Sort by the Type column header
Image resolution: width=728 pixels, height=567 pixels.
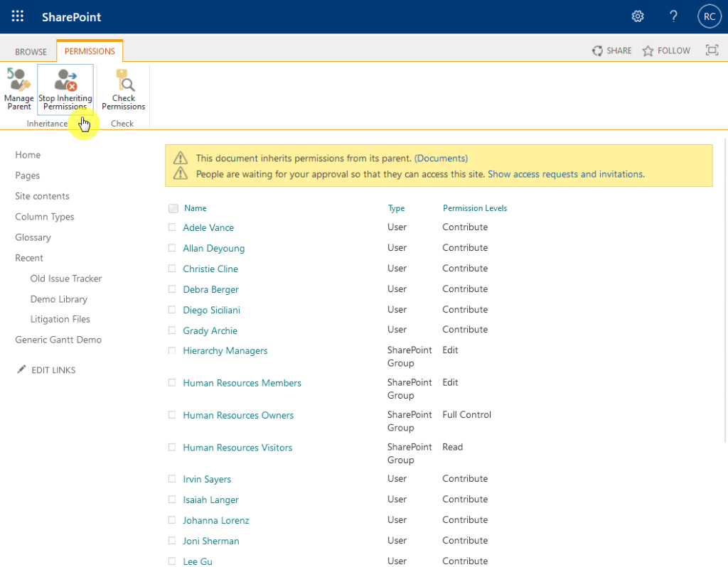point(397,208)
